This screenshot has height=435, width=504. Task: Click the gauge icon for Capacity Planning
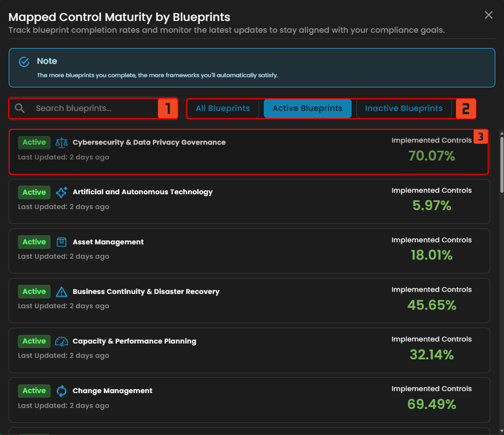coord(61,341)
